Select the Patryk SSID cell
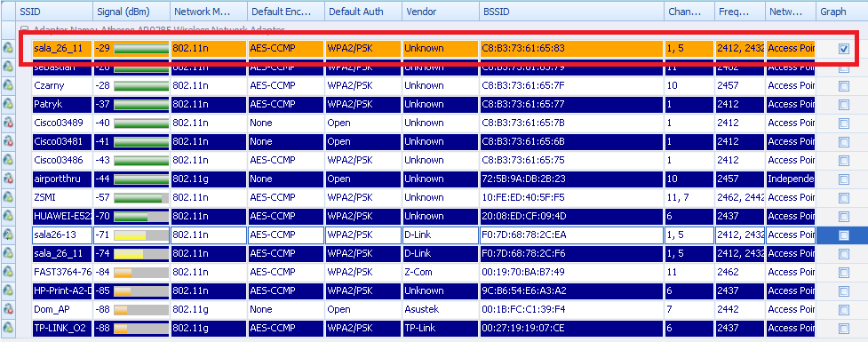868x342 pixels. click(x=61, y=104)
